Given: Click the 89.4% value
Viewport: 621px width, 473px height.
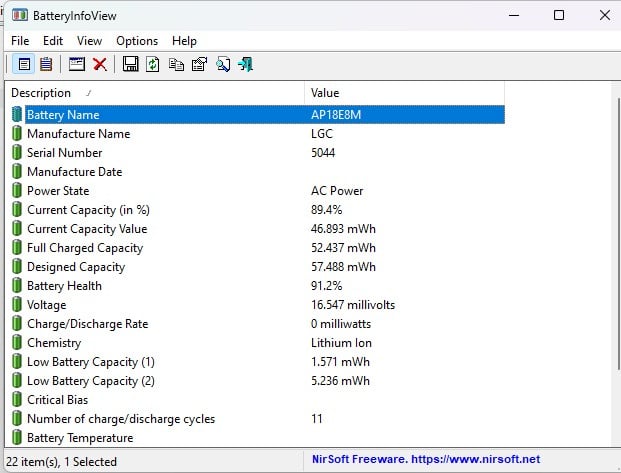Looking at the screenshot, I should 326,210.
